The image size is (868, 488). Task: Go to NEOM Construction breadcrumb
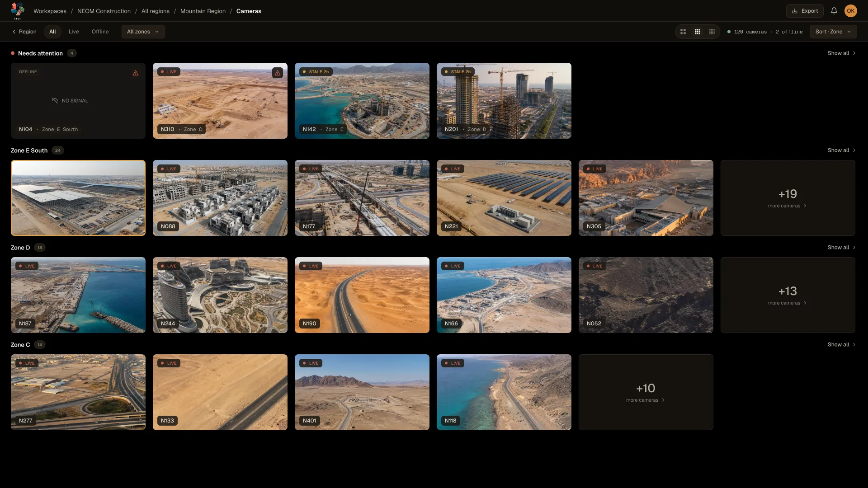(x=104, y=11)
